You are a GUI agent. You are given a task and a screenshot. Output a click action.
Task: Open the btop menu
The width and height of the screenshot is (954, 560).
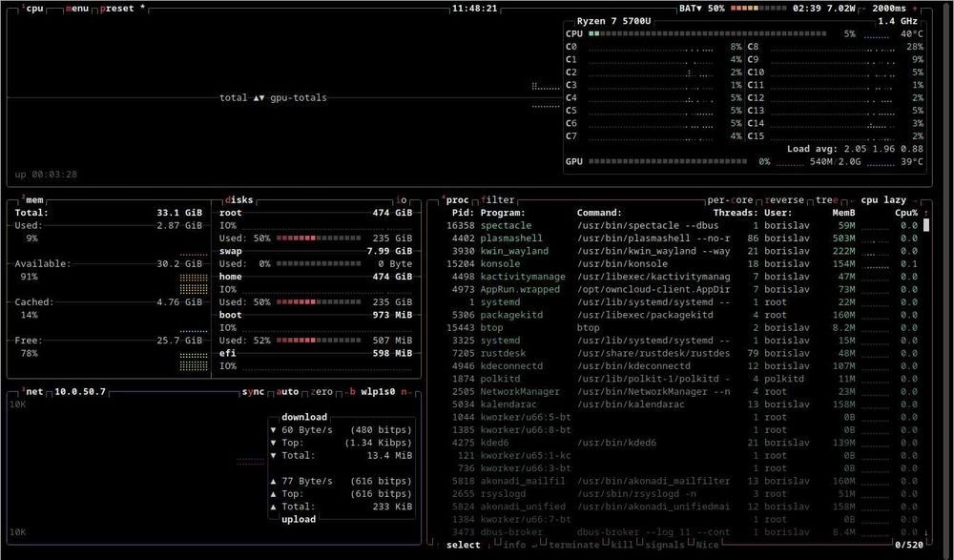coord(76,9)
